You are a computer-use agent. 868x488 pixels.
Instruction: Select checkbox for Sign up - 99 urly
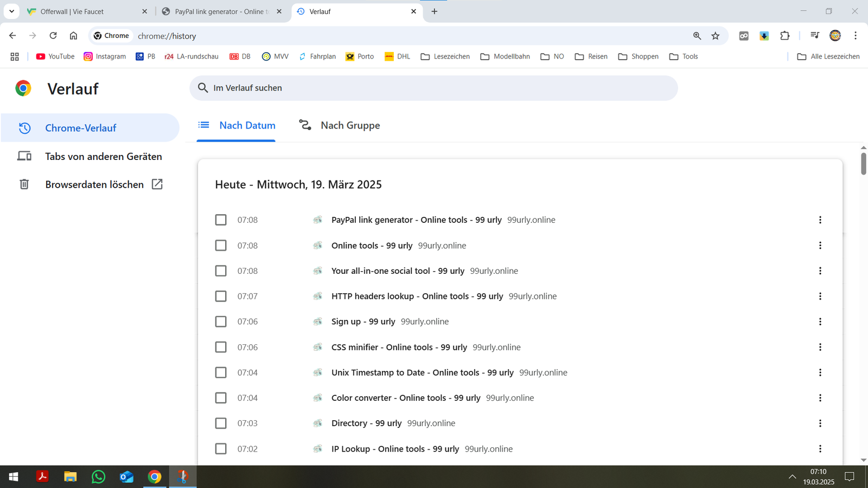point(221,322)
